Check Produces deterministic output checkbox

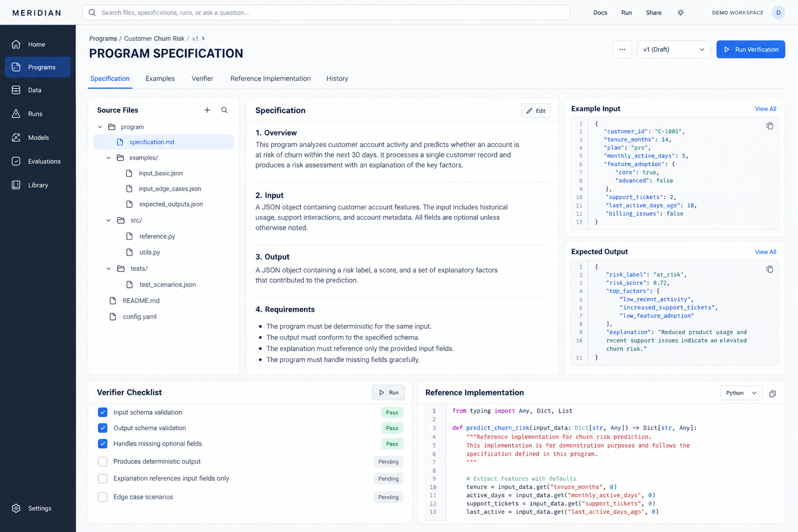[103, 461]
